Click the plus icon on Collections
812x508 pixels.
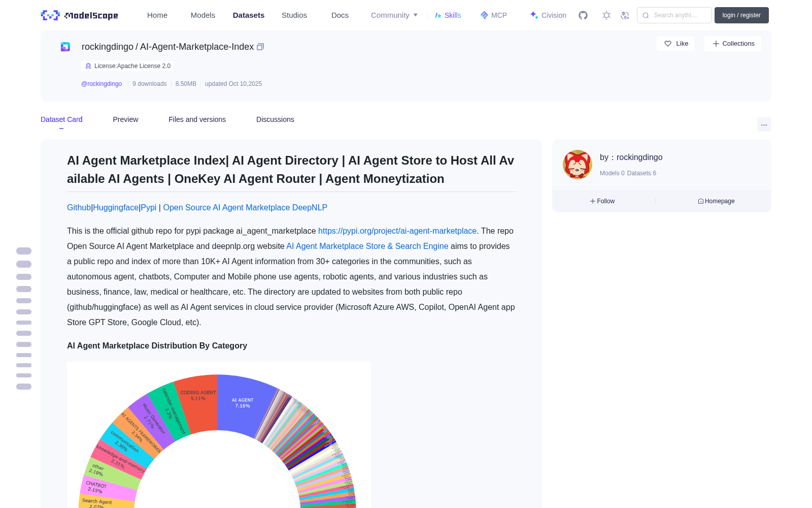click(716, 44)
